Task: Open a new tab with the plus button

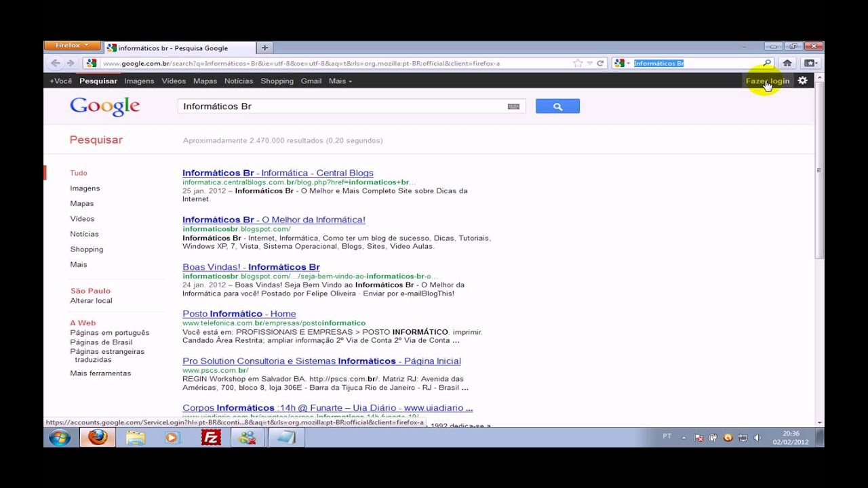Action: pyautogui.click(x=264, y=47)
